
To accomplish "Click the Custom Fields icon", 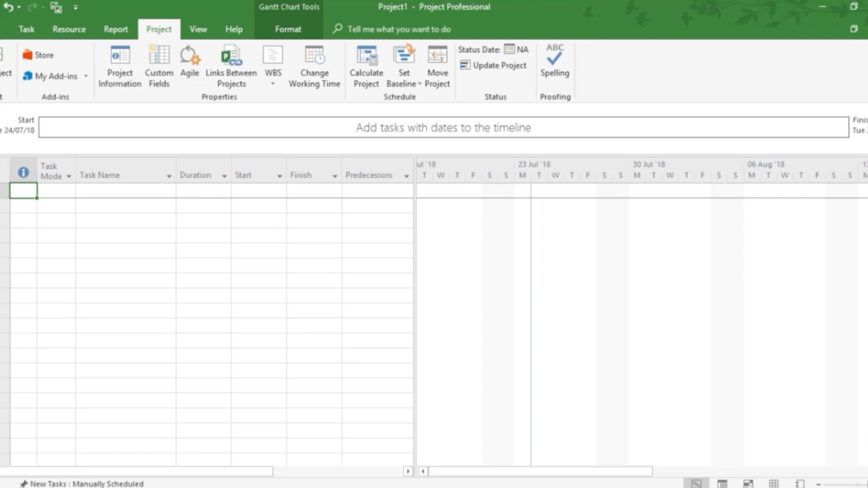I will 159,66.
